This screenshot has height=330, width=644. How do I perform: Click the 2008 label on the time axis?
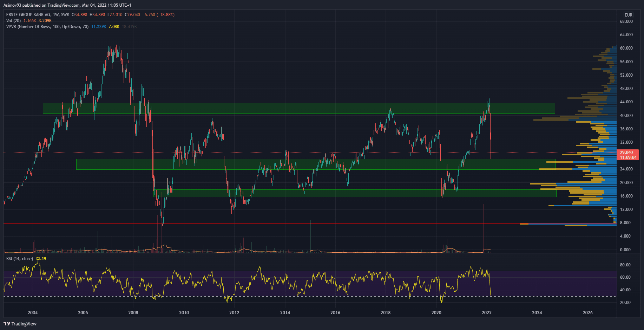coord(133,312)
